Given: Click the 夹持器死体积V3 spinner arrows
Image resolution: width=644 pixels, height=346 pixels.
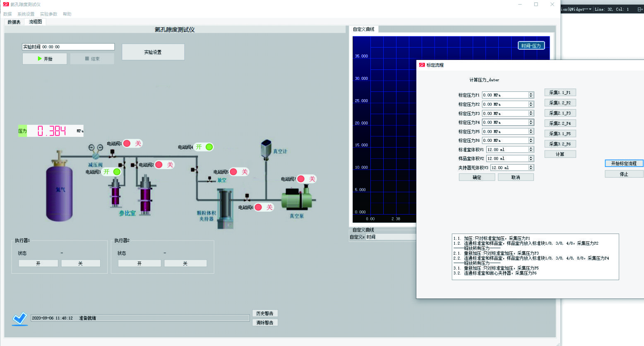Looking at the screenshot, I should click(x=531, y=168).
